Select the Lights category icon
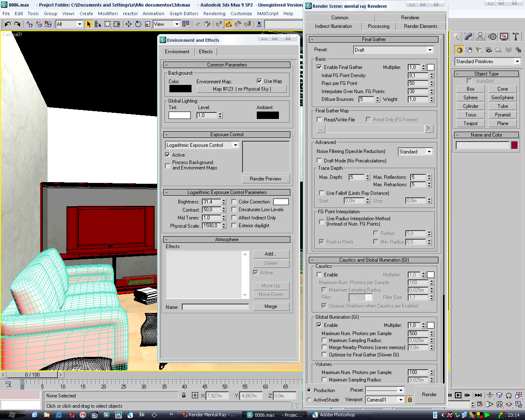Screen dimensions: 525x420 click(x=479, y=50)
